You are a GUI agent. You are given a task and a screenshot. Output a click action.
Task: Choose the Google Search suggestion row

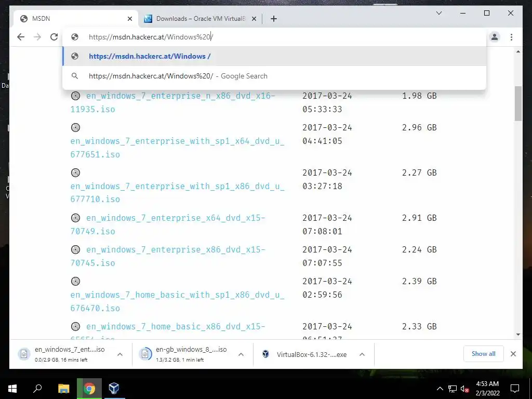274,76
